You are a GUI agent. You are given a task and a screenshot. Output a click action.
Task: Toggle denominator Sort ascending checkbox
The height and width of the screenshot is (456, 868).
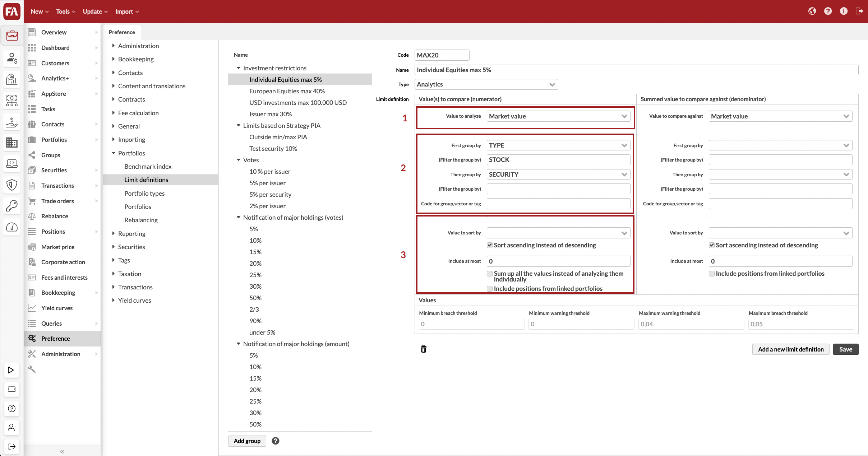711,245
